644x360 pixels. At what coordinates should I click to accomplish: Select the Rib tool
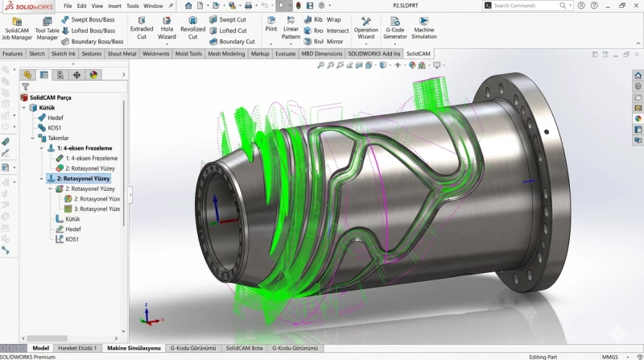pyautogui.click(x=313, y=19)
